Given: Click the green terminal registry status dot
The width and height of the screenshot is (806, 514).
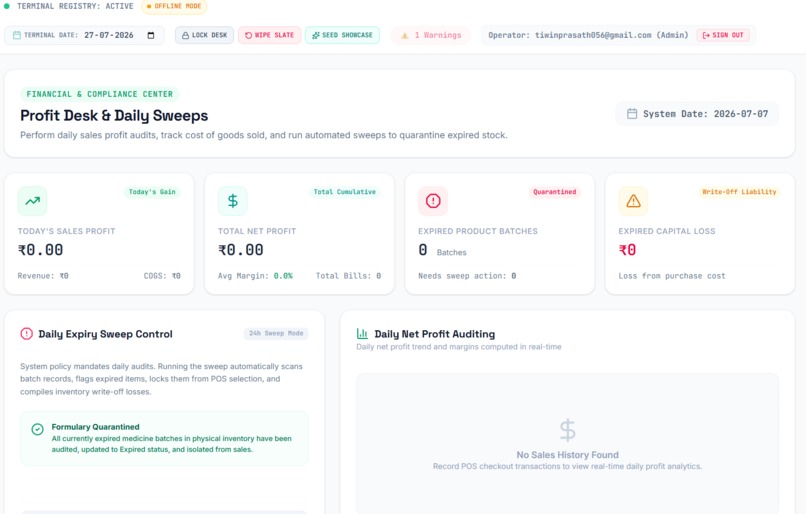Looking at the screenshot, I should (7, 6).
